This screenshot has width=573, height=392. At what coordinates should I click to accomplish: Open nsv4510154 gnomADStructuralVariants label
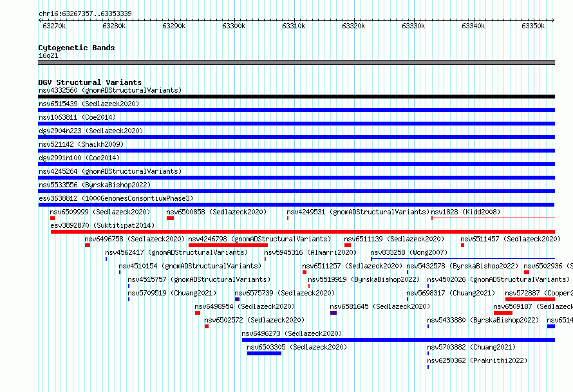pyautogui.click(x=190, y=266)
